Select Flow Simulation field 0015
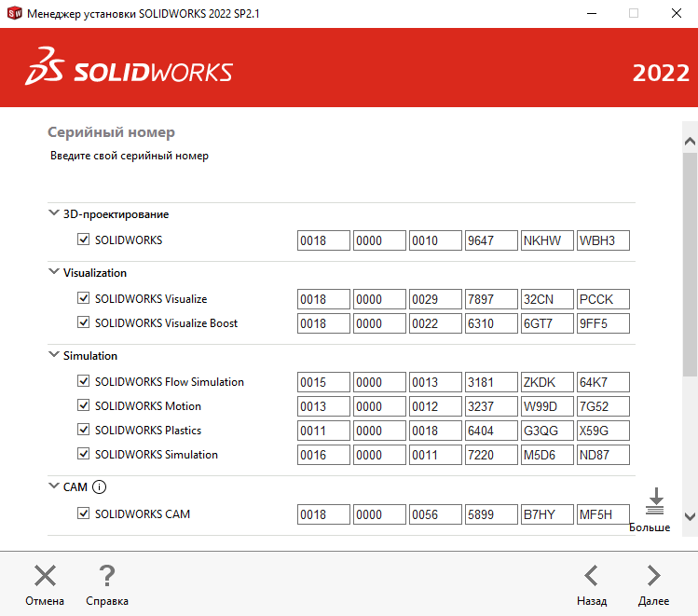 pos(323,382)
